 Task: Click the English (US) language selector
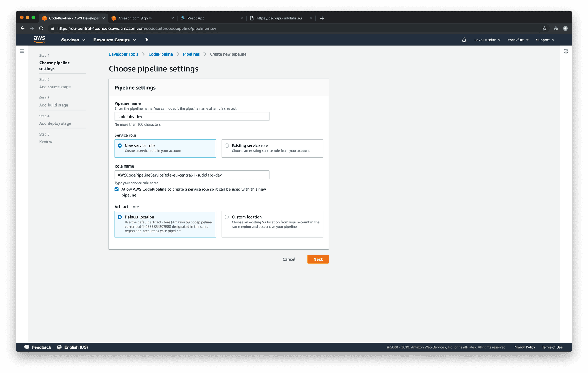click(x=76, y=347)
